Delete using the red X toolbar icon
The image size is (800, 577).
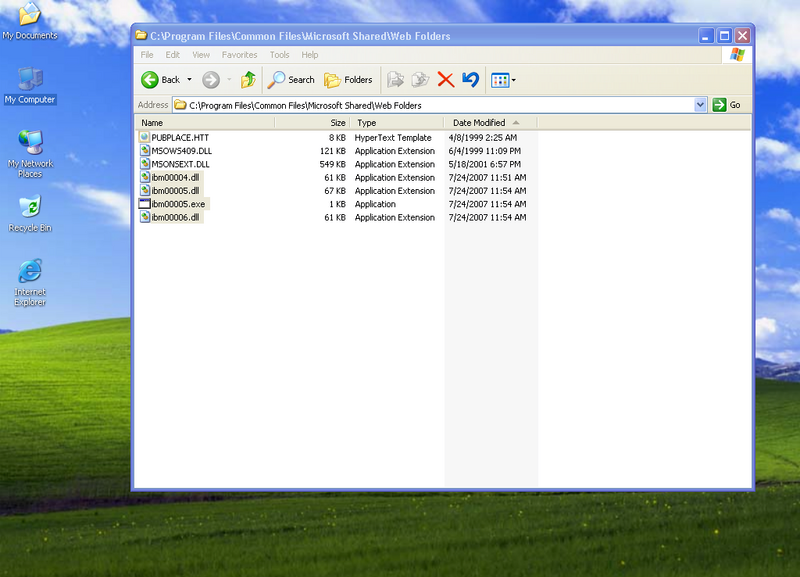pyautogui.click(x=445, y=80)
